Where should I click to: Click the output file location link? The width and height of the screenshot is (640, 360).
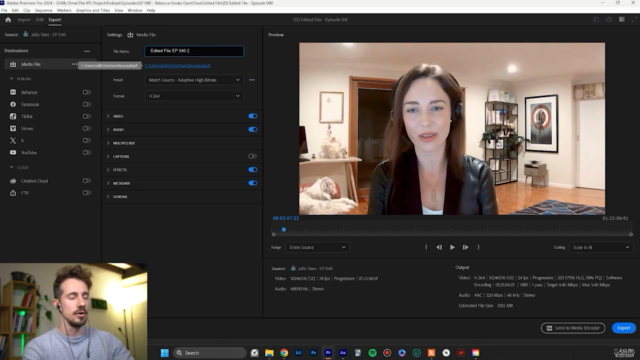point(178,66)
